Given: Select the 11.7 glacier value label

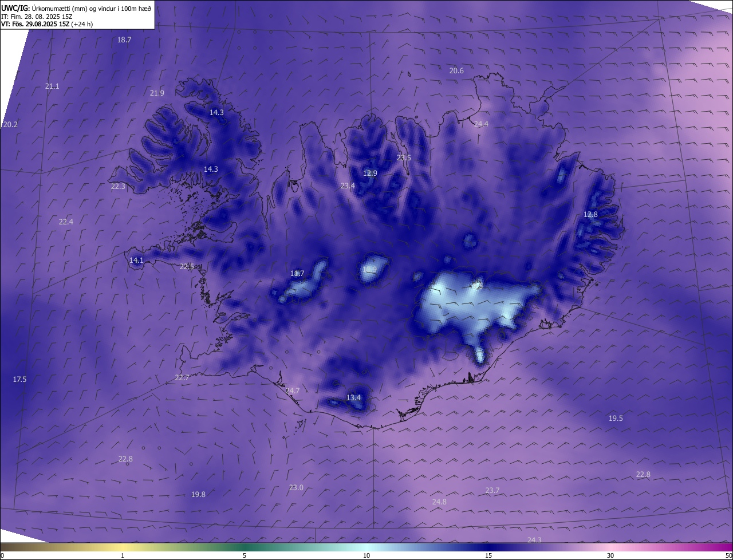Looking at the screenshot, I should tap(297, 273).
